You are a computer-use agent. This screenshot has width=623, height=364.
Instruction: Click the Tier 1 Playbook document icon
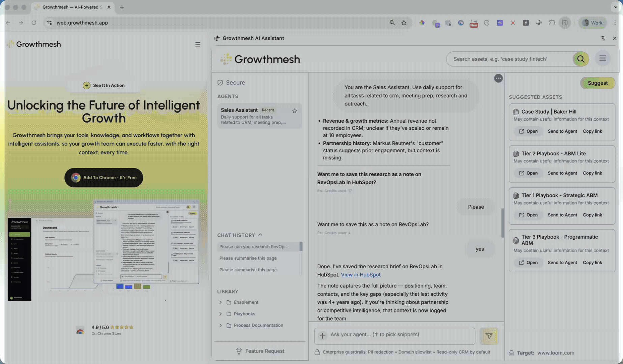[516, 195]
